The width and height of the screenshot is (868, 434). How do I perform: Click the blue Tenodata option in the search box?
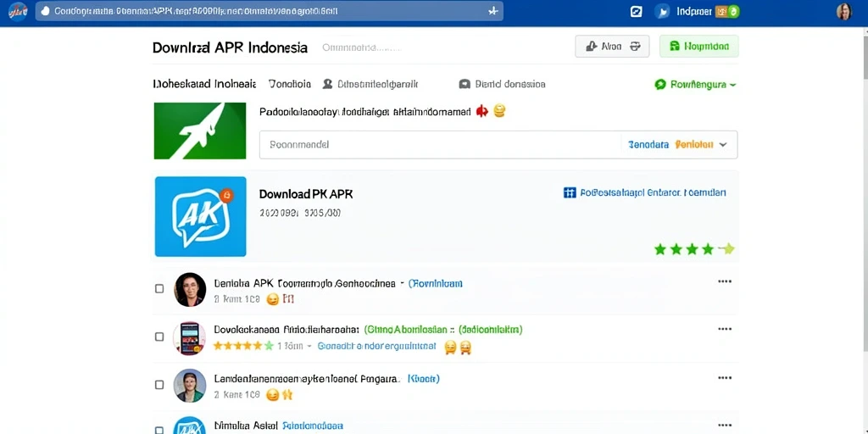648,144
